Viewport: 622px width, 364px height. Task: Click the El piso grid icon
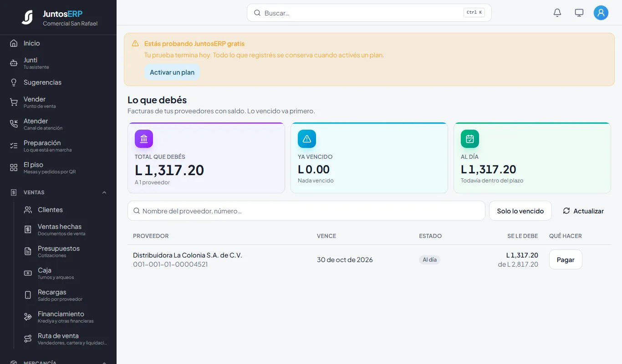point(14,168)
